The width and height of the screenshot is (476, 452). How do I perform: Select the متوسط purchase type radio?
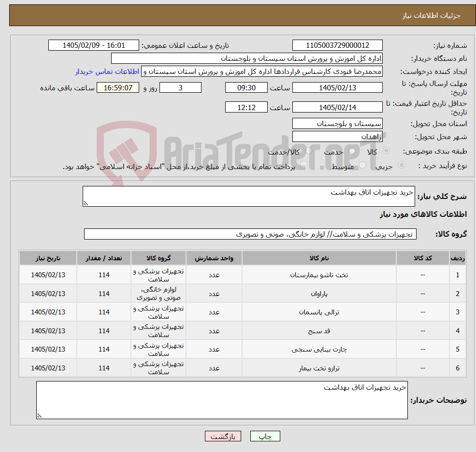click(362, 165)
